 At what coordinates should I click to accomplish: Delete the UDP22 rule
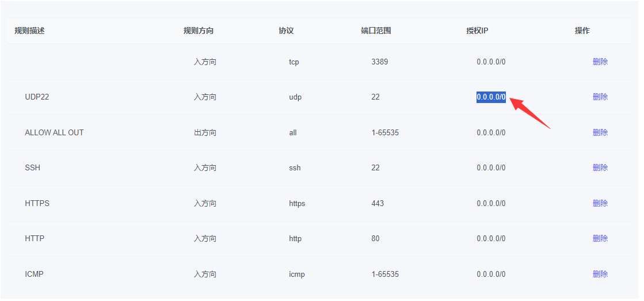[x=600, y=97]
